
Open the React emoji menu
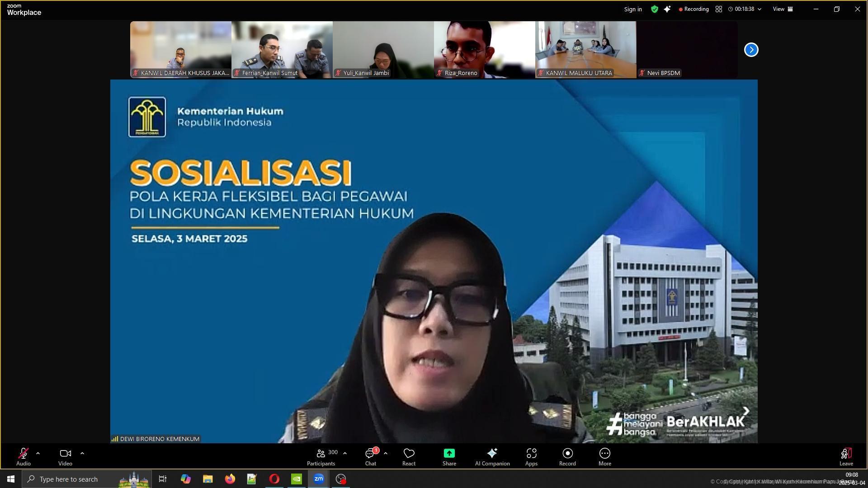click(408, 456)
